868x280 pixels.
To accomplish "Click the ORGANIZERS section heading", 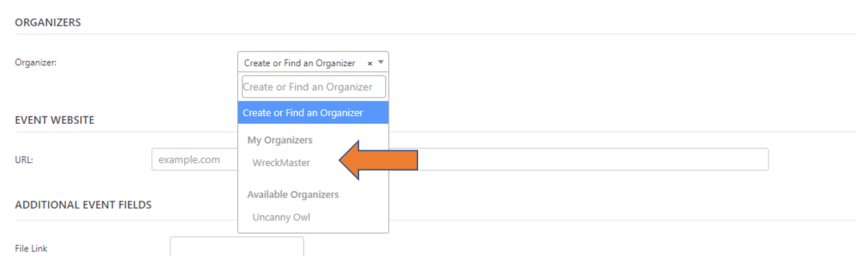I will 48,23.
